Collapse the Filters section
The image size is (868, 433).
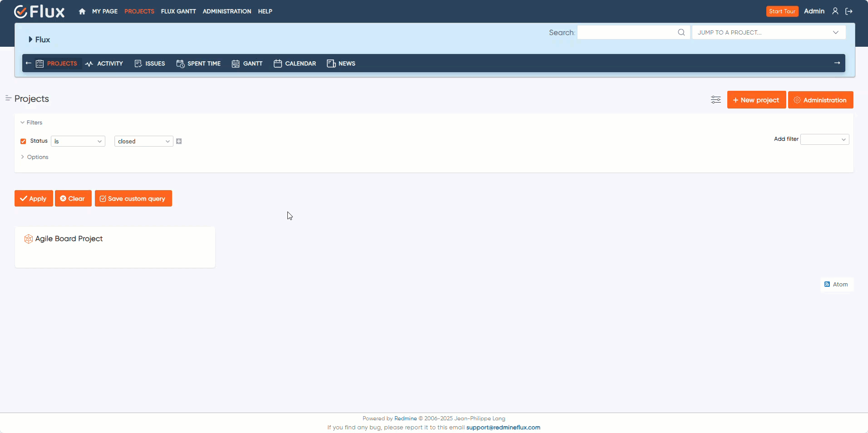[31, 123]
